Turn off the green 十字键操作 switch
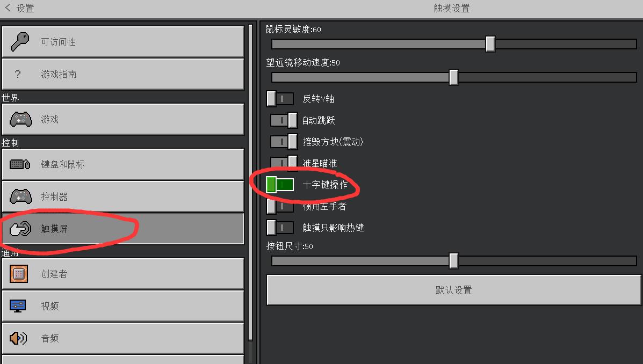Image resolution: width=643 pixels, height=364 pixels. [280, 185]
